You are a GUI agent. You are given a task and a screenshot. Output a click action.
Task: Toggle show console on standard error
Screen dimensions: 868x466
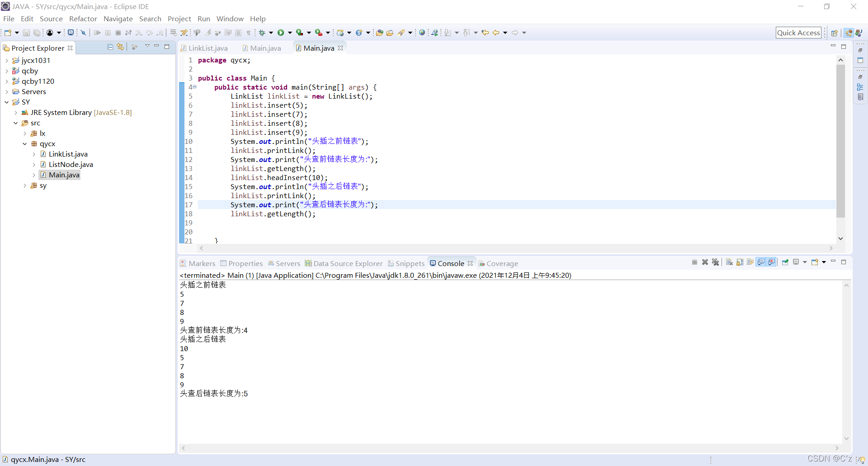[772, 262]
